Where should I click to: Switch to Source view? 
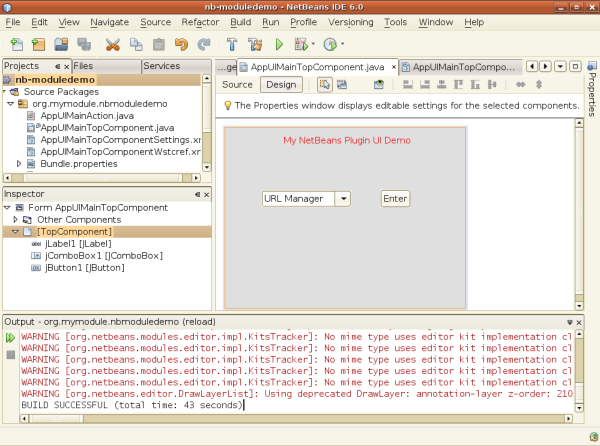pyautogui.click(x=237, y=85)
